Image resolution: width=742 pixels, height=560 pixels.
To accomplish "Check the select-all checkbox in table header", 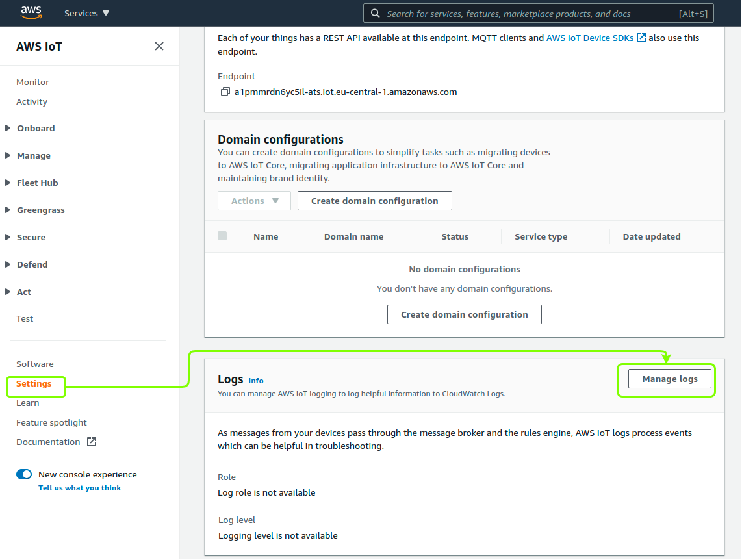I will coord(222,236).
